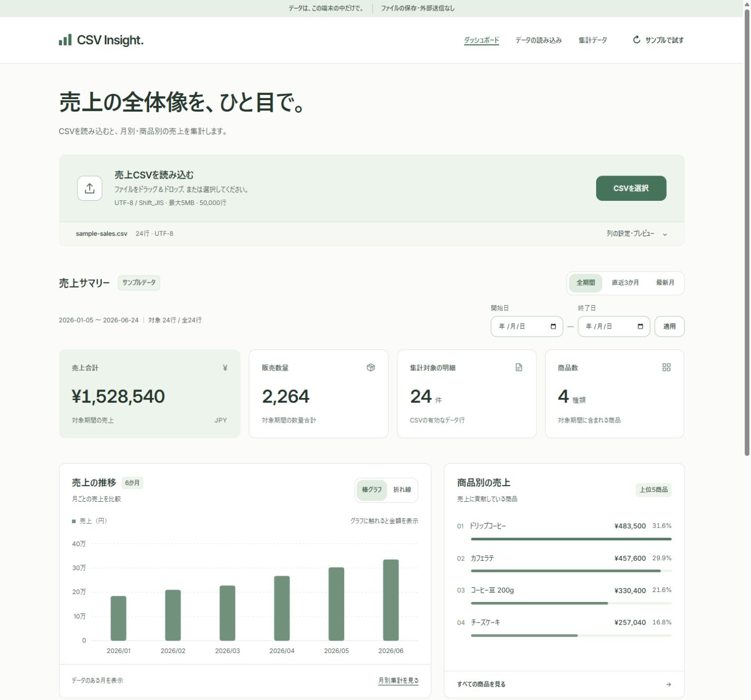Click the チーズケーキ sales progress bar
Image resolution: width=751 pixels, height=700 pixels.
(x=571, y=635)
